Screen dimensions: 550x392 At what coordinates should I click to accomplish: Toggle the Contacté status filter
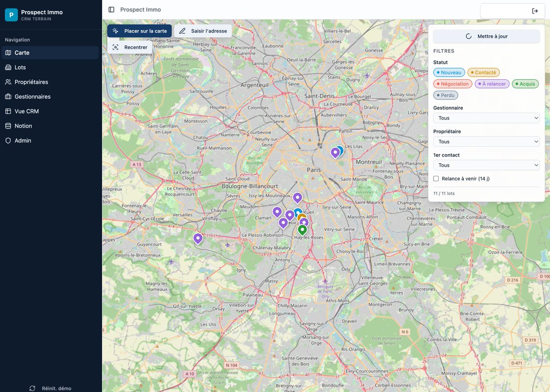click(484, 72)
